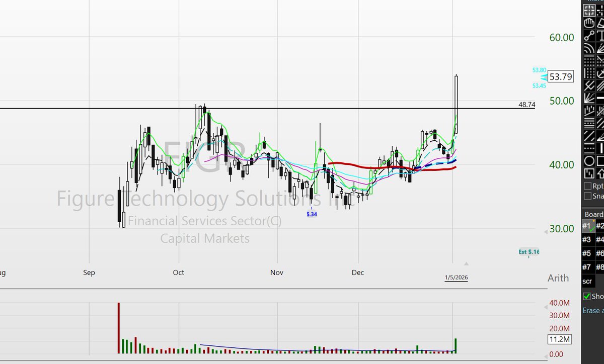
Task: Switch to board #4
Action: click(600, 240)
